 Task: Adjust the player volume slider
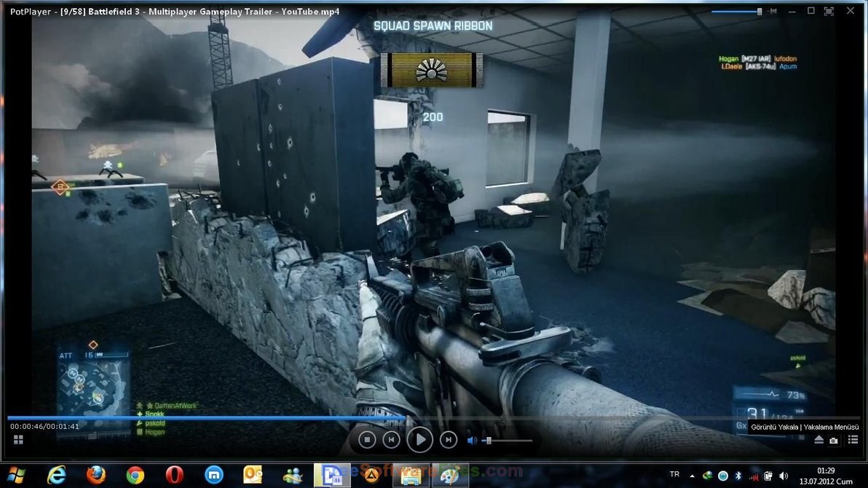pos(508,441)
